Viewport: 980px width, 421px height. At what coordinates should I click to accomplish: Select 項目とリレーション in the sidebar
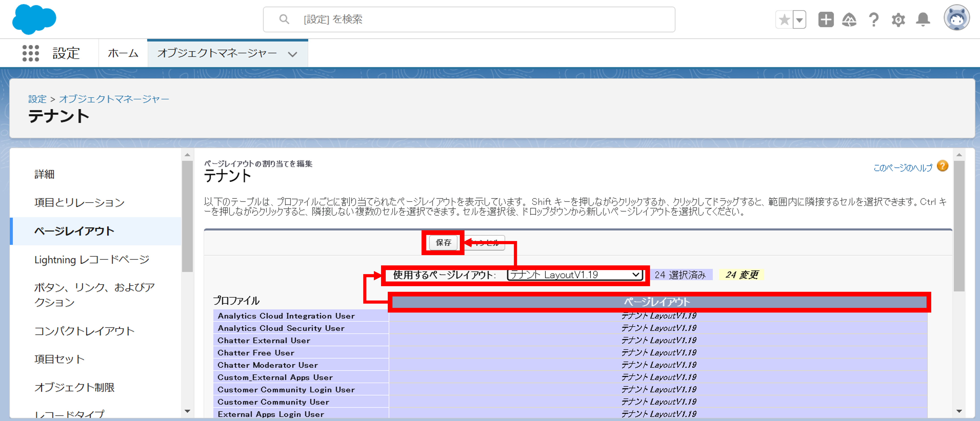[x=79, y=202]
